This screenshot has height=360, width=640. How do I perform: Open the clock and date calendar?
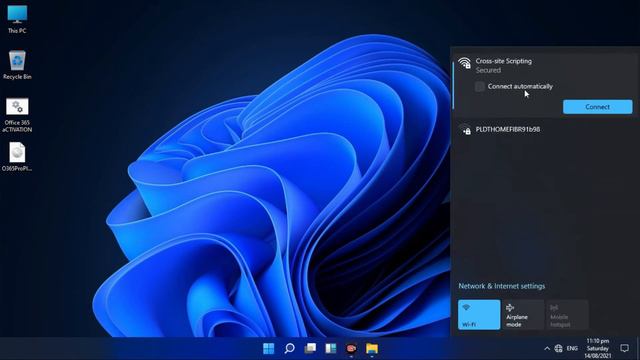[x=598, y=348]
